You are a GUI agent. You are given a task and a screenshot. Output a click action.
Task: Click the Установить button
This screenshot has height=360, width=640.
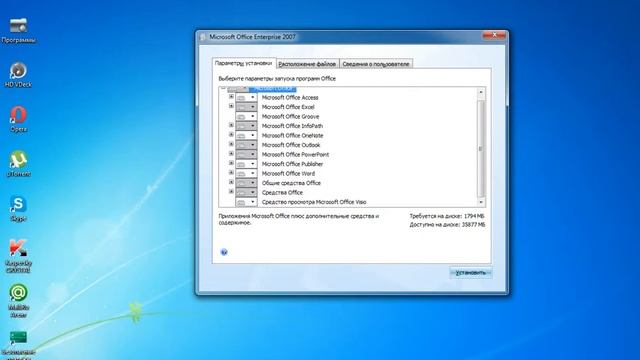pyautogui.click(x=471, y=273)
